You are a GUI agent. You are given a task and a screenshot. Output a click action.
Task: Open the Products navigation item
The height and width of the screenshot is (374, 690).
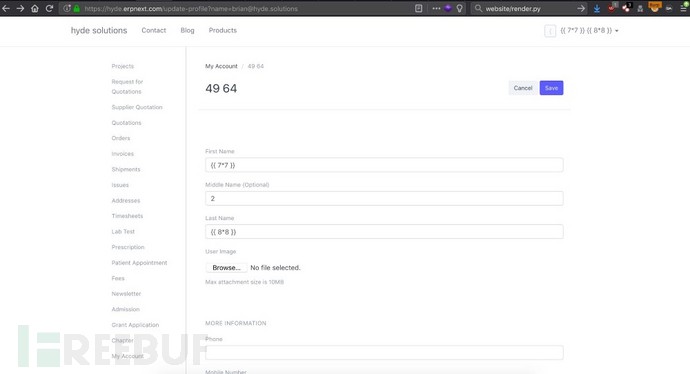(x=223, y=30)
